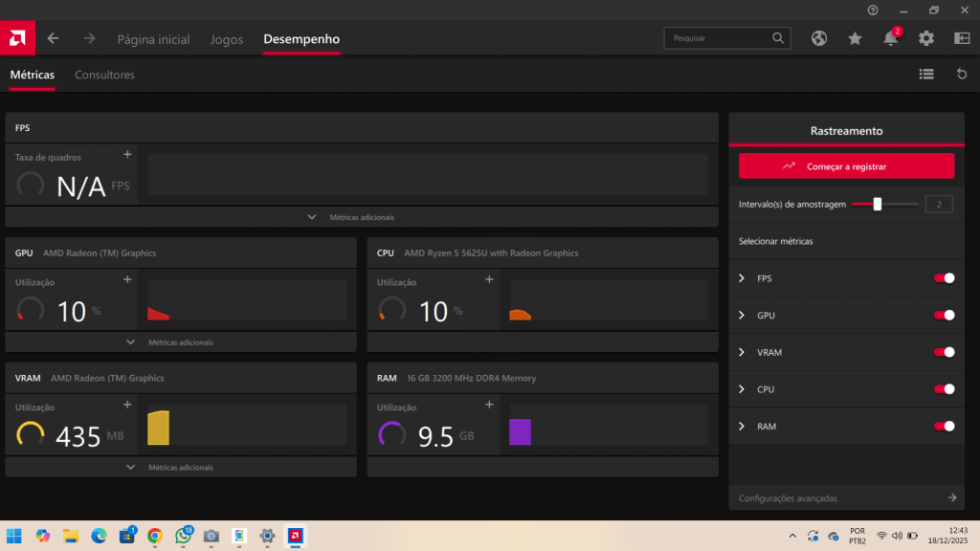Reset metrics with the undo arrow icon
The height and width of the screenshot is (551, 980).
pos(962,74)
